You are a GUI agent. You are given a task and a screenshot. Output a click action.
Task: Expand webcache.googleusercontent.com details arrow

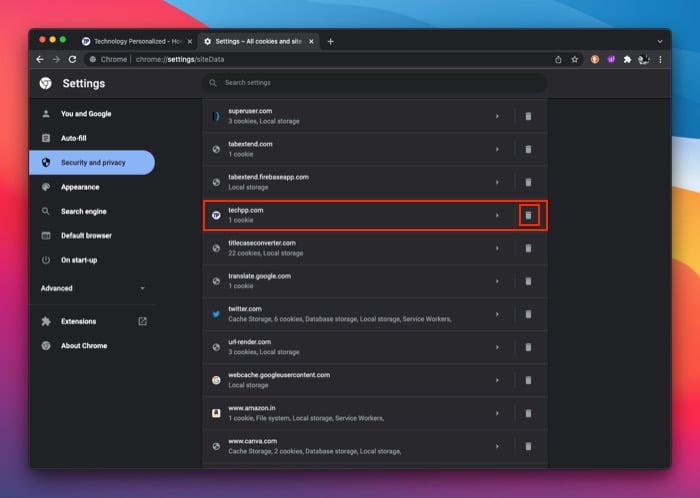point(497,381)
